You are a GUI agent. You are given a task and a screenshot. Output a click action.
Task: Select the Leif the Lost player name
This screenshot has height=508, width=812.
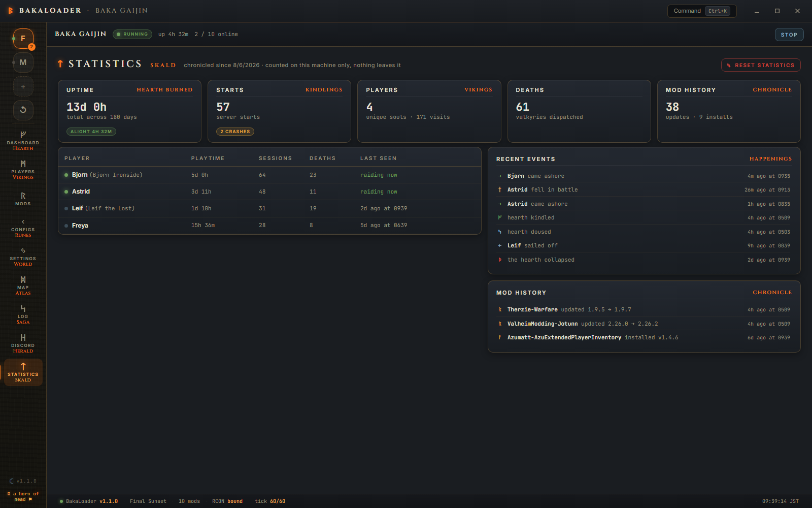coord(103,208)
